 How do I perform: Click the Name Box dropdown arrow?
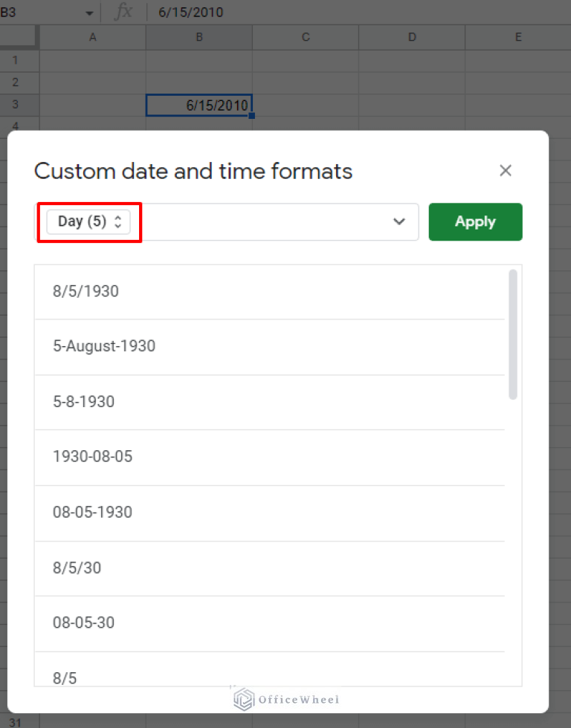[x=89, y=12]
